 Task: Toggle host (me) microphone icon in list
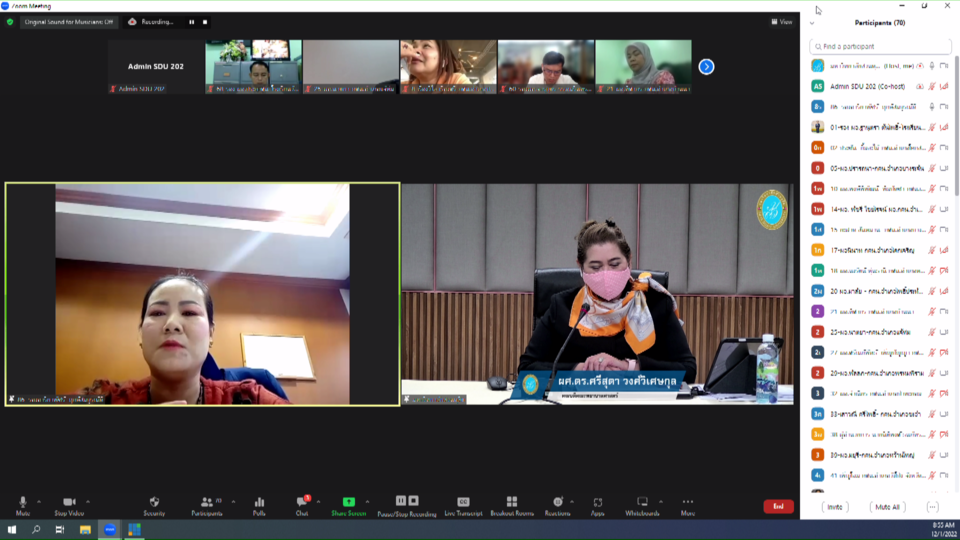pyautogui.click(x=932, y=66)
